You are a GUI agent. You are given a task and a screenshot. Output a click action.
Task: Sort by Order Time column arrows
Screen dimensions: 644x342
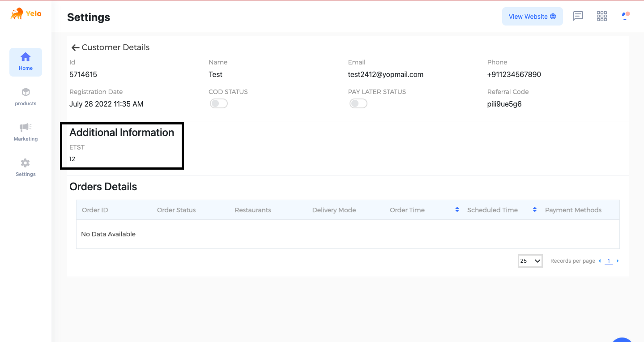click(x=457, y=209)
